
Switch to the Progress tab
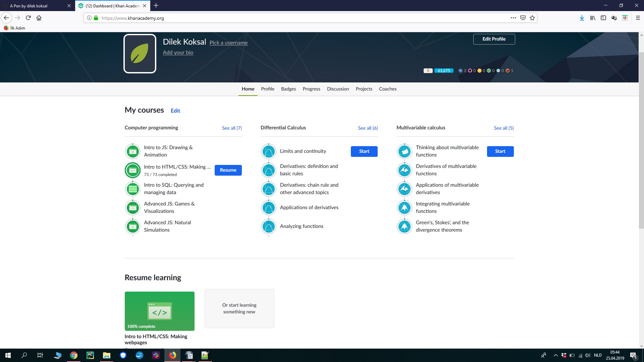tap(311, 89)
